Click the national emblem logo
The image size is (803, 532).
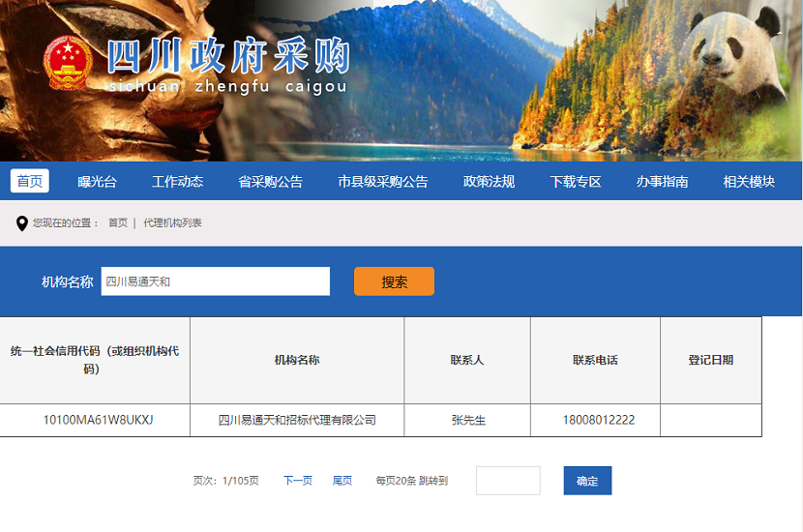pos(68,63)
